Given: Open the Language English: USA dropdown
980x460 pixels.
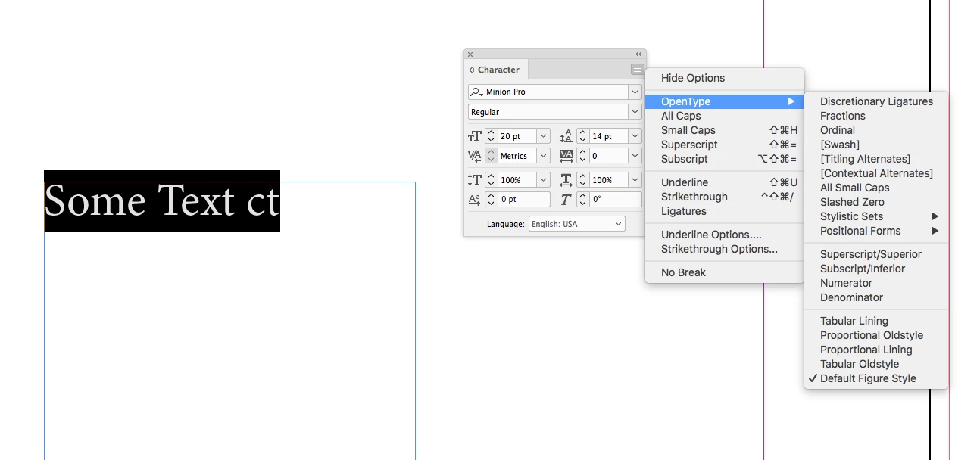Looking at the screenshot, I should click(576, 224).
